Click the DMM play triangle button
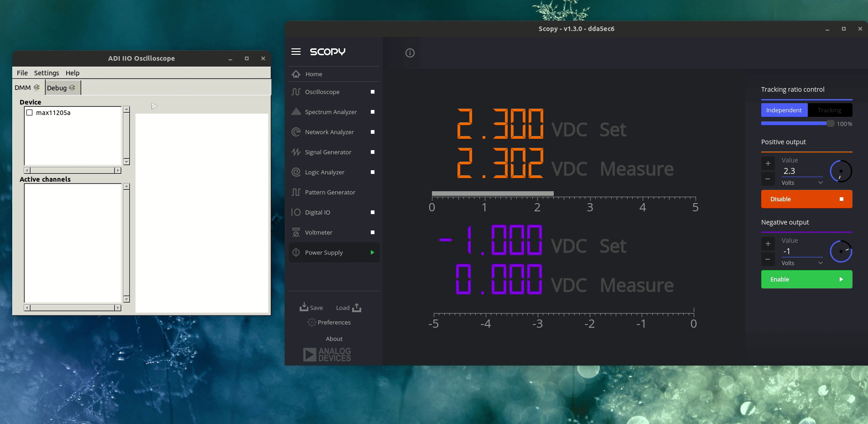The height and width of the screenshot is (424, 868). pyautogui.click(x=154, y=106)
